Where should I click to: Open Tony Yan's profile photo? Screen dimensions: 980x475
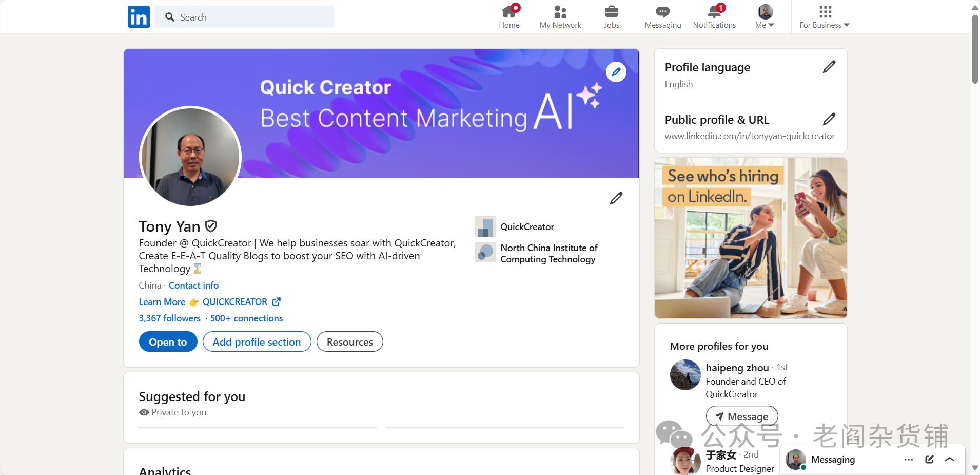click(x=190, y=157)
